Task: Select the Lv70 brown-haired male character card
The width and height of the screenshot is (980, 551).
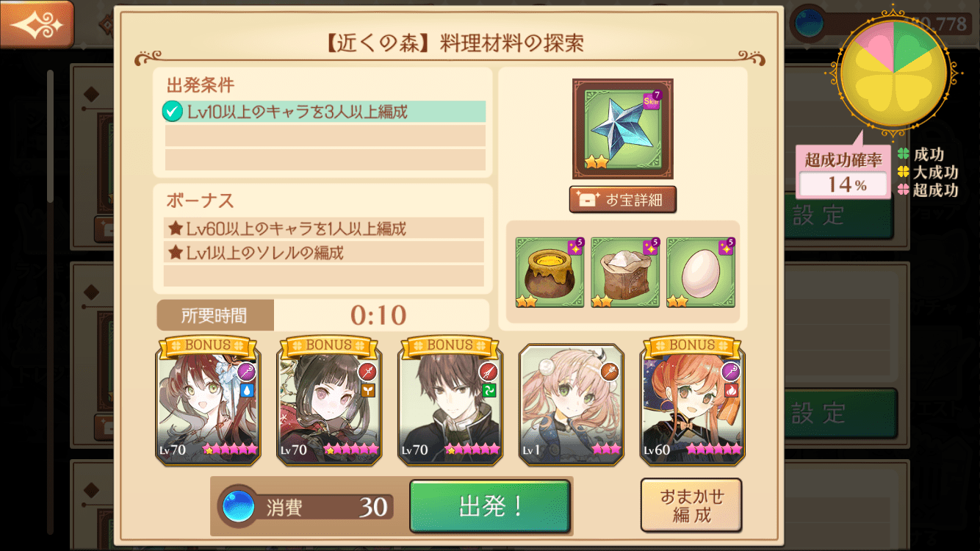Action: (x=450, y=401)
